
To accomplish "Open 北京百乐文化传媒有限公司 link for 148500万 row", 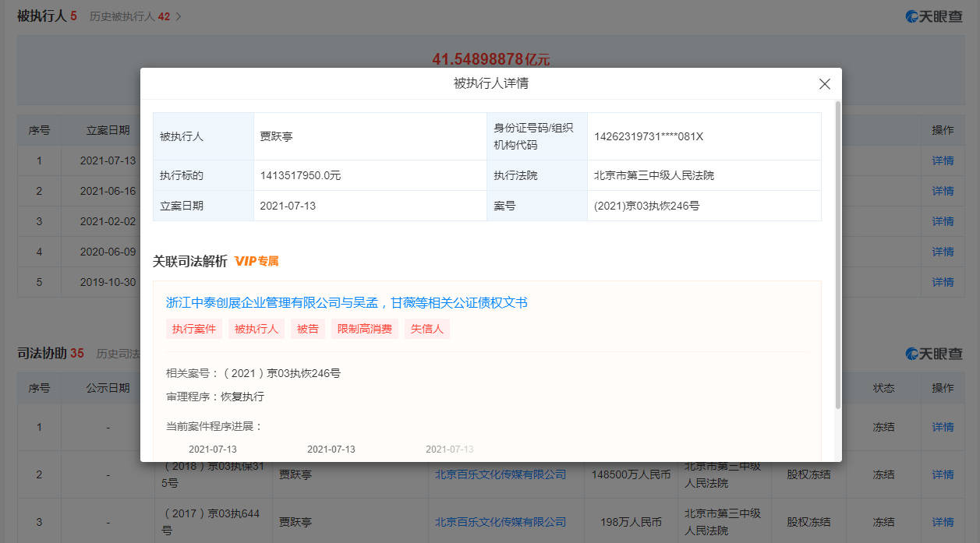I will (500, 474).
